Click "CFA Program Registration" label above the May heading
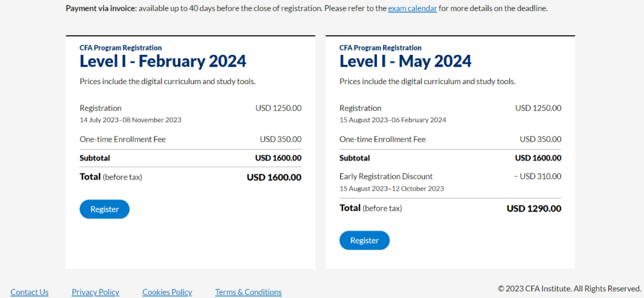Screen dimensions: 644x298 (380, 48)
